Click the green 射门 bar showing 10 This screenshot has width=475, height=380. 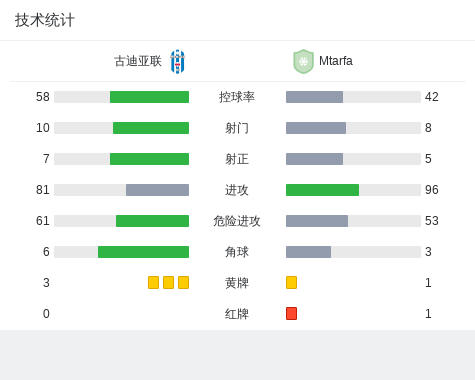(151, 128)
